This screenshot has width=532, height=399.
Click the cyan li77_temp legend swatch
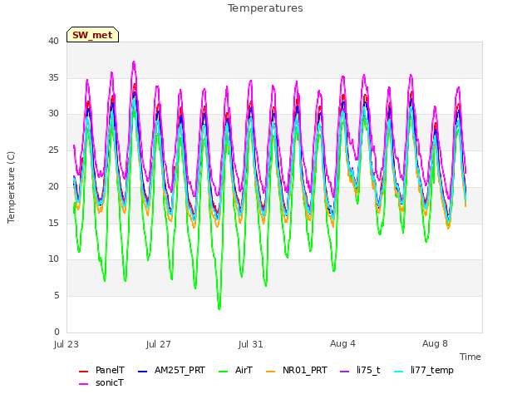[x=399, y=372]
